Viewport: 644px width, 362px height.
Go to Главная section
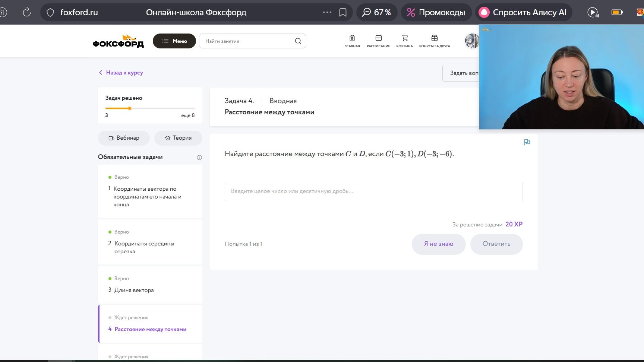(x=352, y=41)
